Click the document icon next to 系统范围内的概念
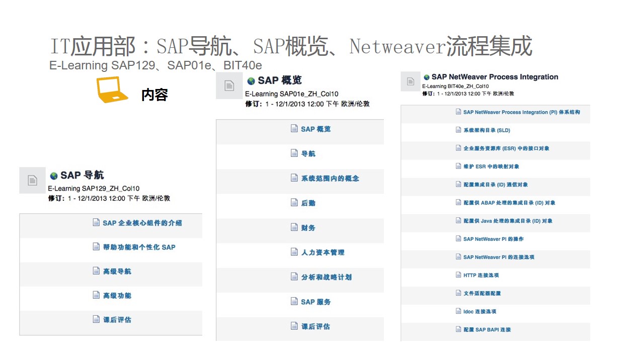 294,177
